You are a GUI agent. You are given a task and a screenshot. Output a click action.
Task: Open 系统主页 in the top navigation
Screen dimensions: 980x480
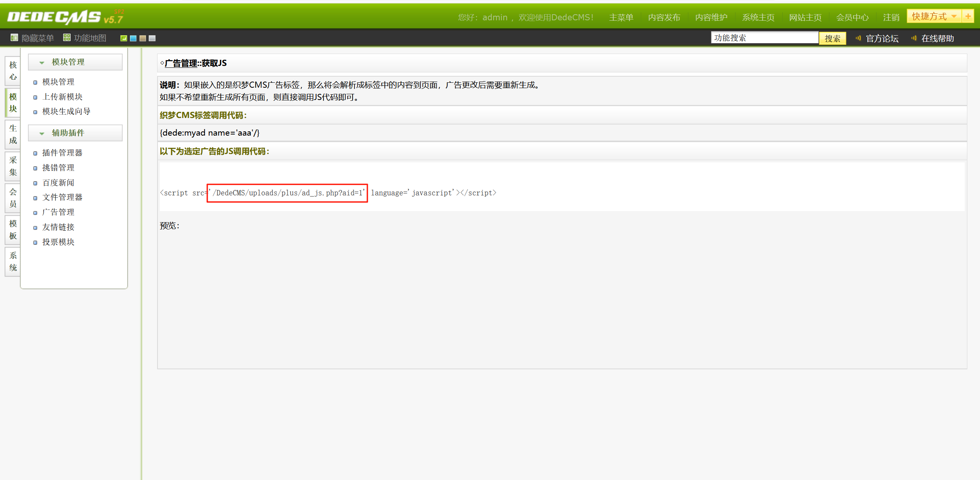point(758,17)
